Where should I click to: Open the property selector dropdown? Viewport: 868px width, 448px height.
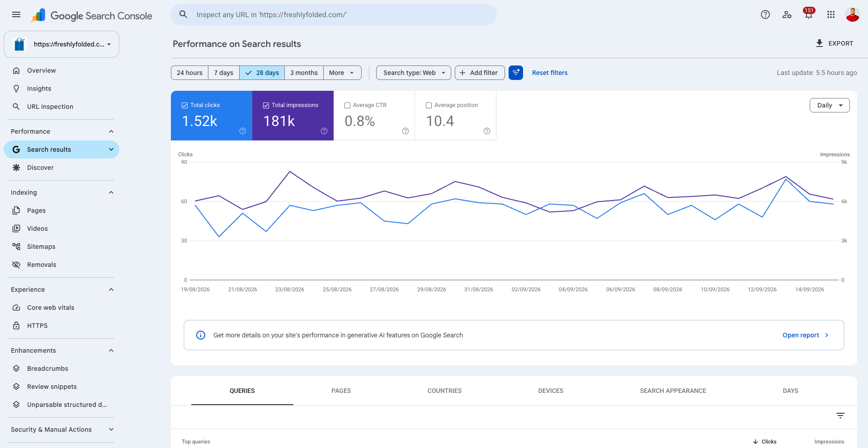(61, 44)
